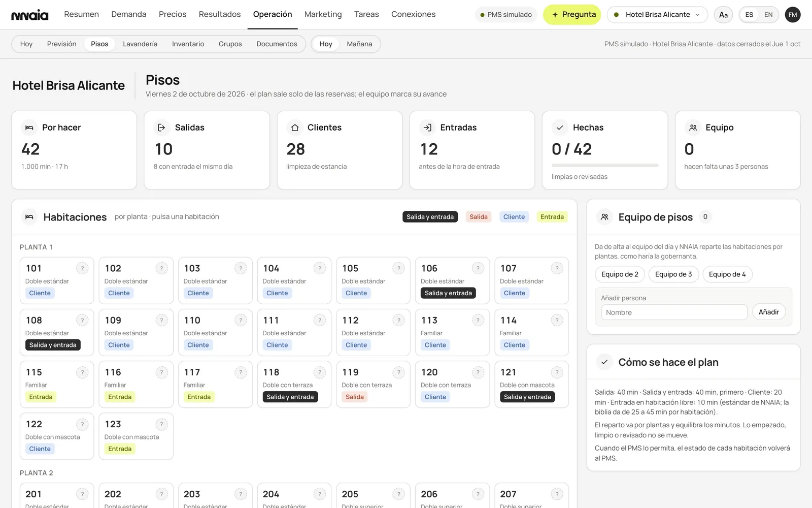Click the Pregunta button
This screenshot has height=508, width=812.
pyautogui.click(x=572, y=15)
